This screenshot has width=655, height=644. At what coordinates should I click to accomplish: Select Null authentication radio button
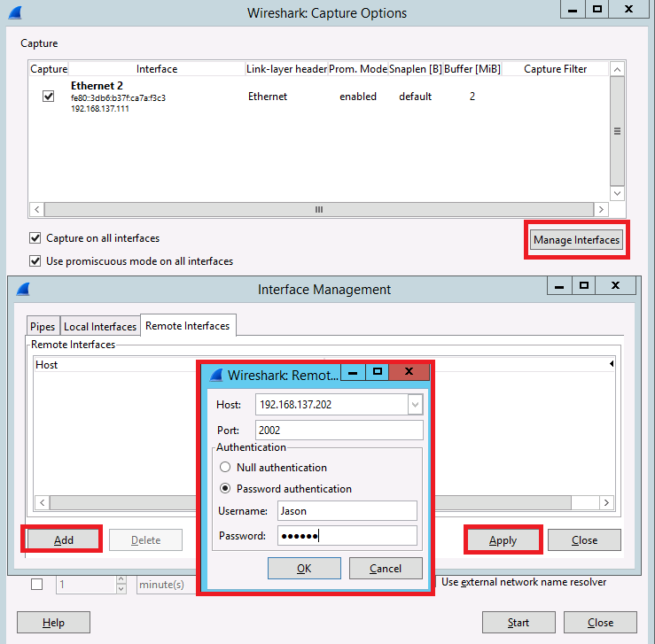pyautogui.click(x=225, y=467)
